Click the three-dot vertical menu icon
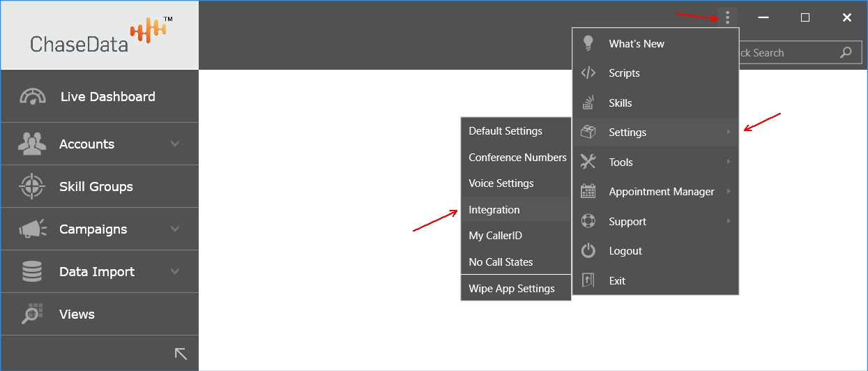The width and height of the screenshot is (868, 371). [x=727, y=17]
